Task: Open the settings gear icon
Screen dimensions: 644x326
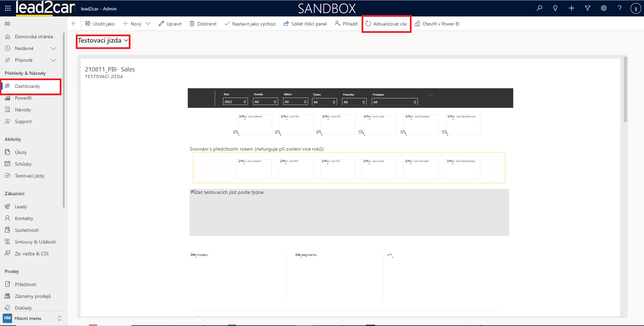Action: 604,8
